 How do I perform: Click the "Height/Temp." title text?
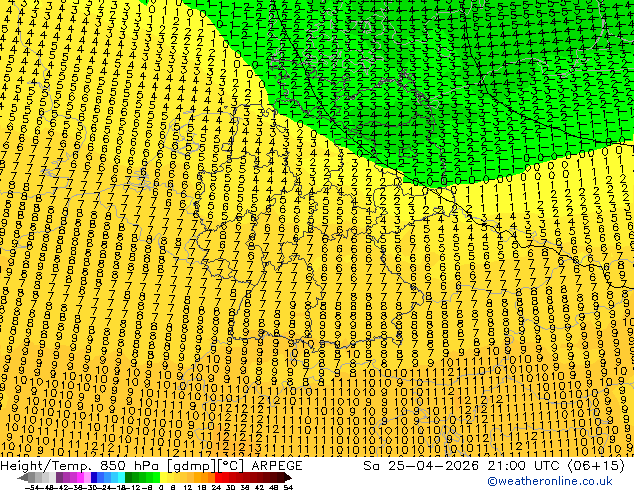(x=44, y=466)
